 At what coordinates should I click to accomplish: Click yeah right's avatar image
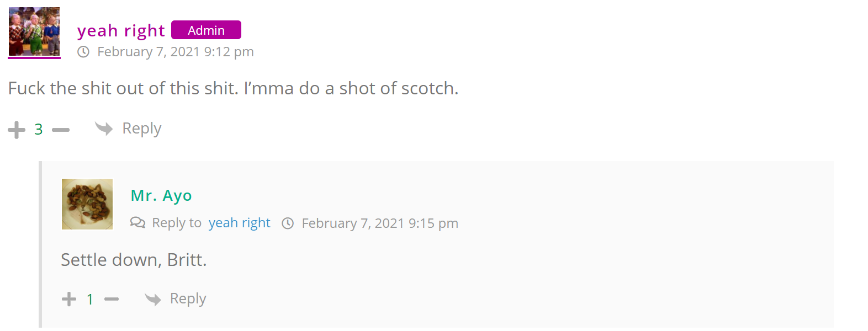(x=34, y=32)
